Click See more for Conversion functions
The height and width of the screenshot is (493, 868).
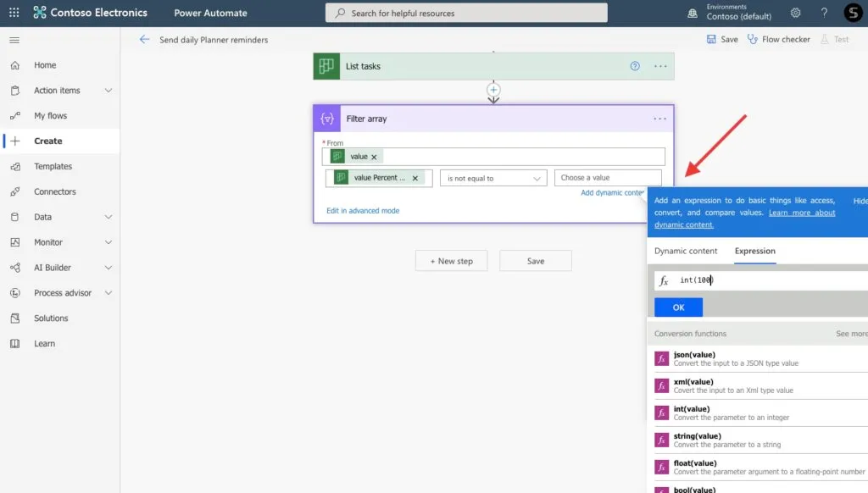(x=851, y=334)
